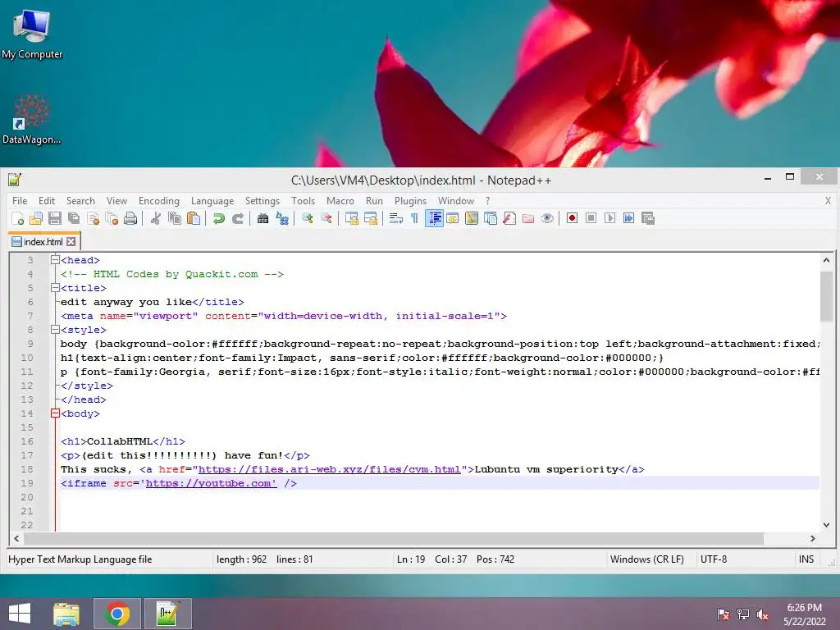This screenshot has width=840, height=630.
Task: Toggle file monitoring eye icon
Action: coord(547,218)
